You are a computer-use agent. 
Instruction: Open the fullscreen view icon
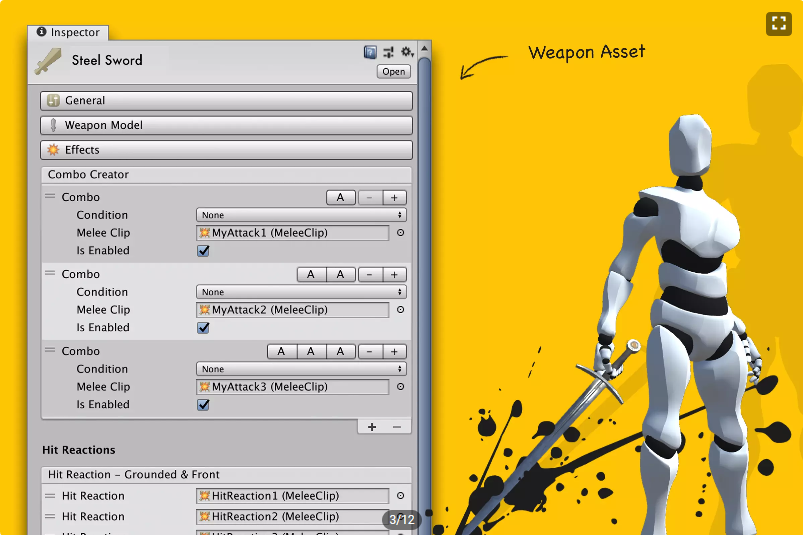(779, 24)
